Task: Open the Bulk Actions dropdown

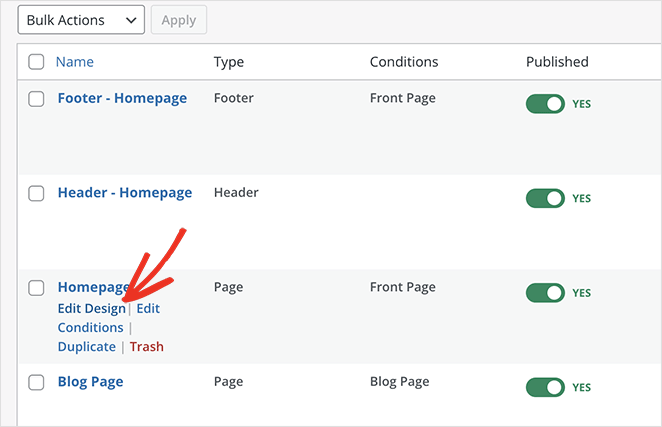Action: point(81,19)
